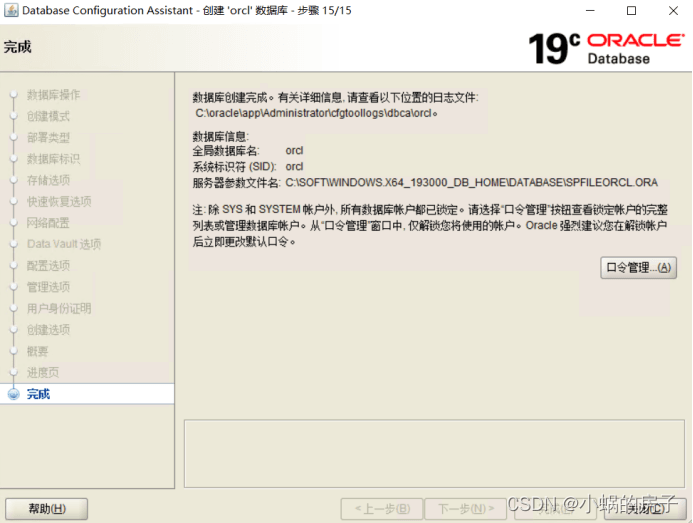The width and height of the screenshot is (693, 523).
Task: Select the 创建选项 step in sidebar
Action: click(48, 329)
